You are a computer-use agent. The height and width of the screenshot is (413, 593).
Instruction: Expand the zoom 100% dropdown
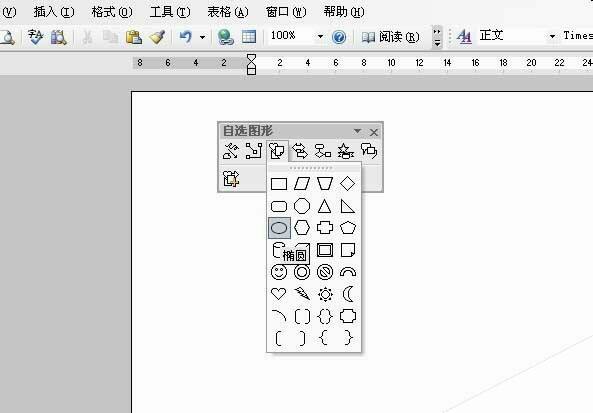tap(320, 37)
